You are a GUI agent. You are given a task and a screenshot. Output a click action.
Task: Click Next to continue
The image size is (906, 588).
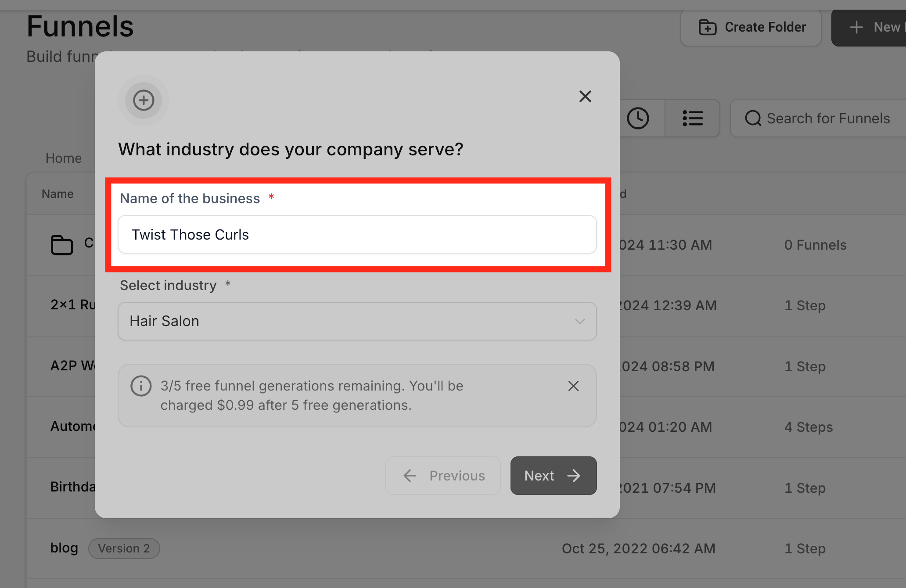(553, 476)
